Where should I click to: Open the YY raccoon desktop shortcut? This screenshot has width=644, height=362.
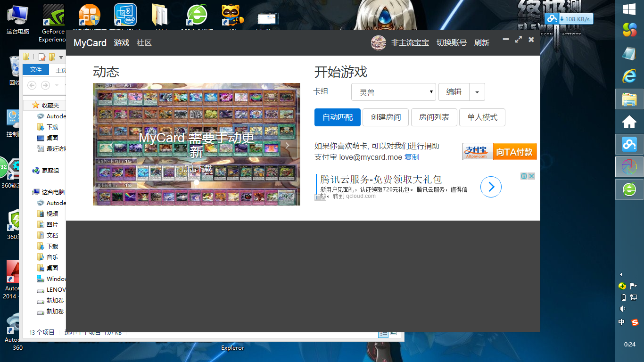(232, 16)
